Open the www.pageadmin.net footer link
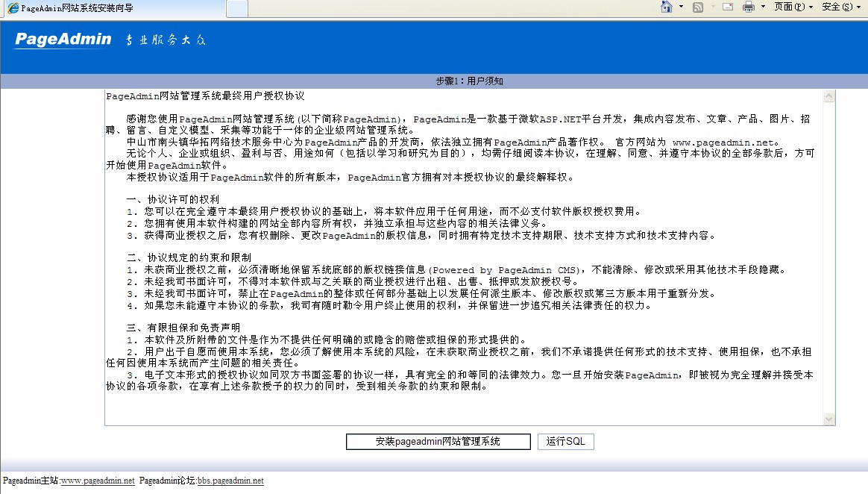Viewport: 868px width, 494px height. [98, 481]
